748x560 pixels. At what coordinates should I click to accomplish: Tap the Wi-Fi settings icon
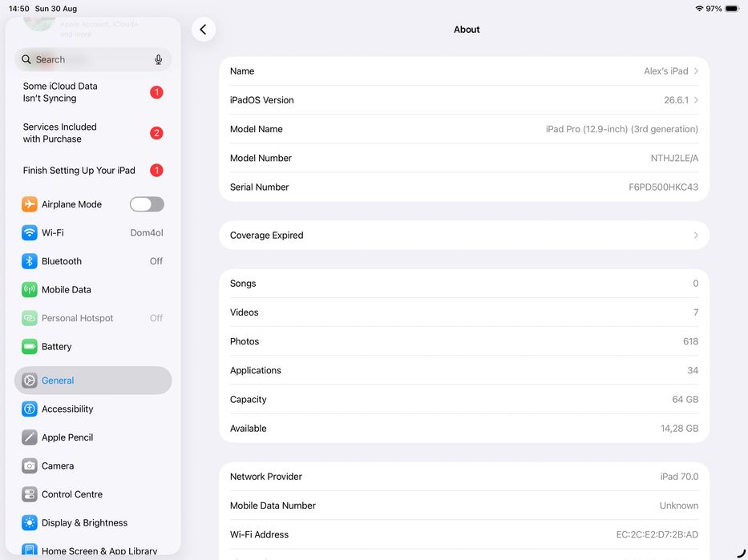tap(30, 232)
